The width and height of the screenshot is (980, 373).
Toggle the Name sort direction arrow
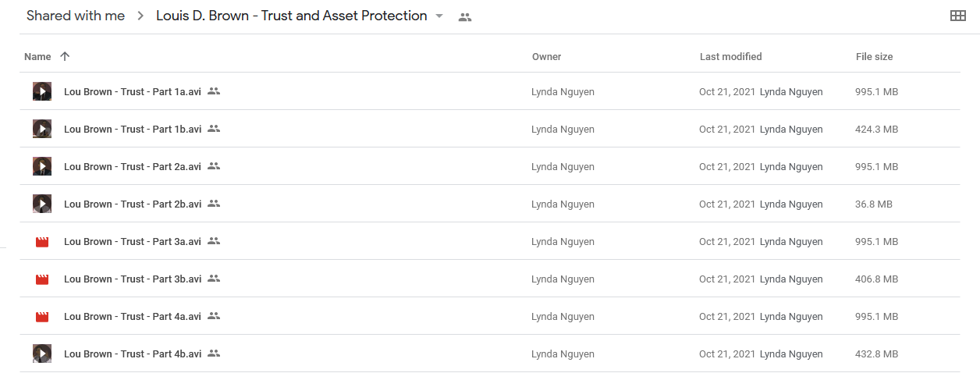(65, 56)
